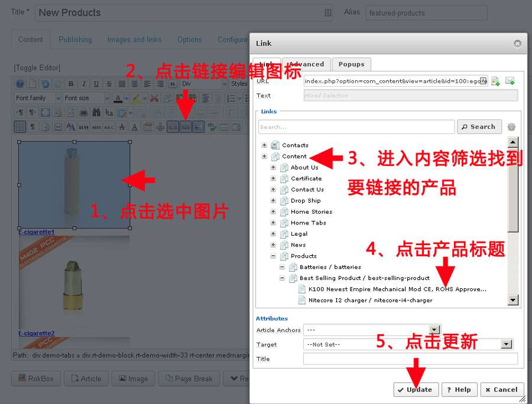Click the Update button
Image resolution: width=532 pixels, height=404 pixels.
coord(416,389)
